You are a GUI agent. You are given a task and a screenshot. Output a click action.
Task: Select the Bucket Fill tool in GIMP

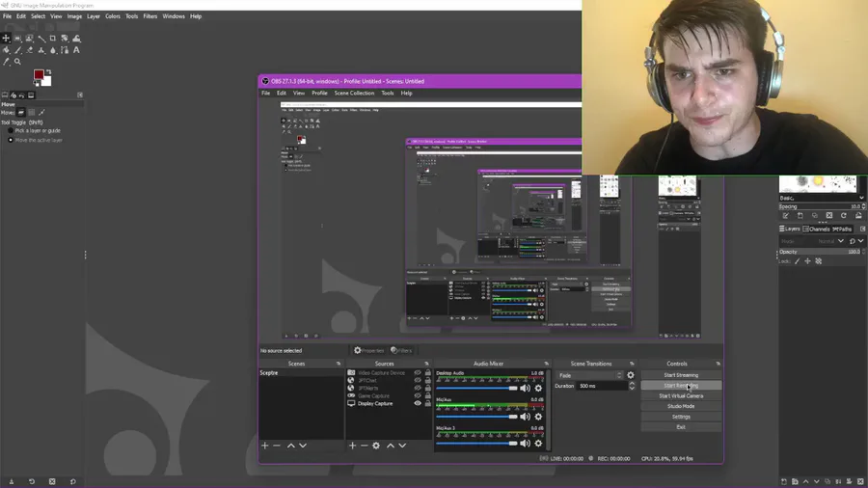(x=6, y=50)
